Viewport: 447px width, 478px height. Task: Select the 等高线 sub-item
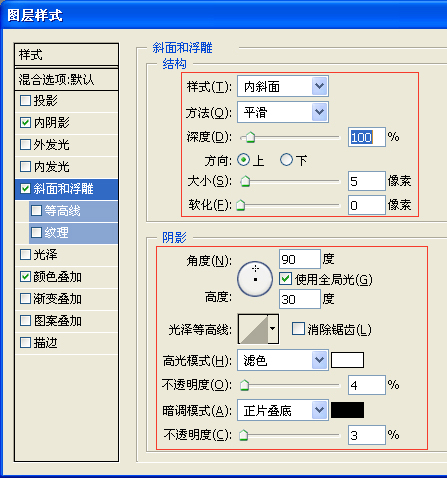pos(74,211)
